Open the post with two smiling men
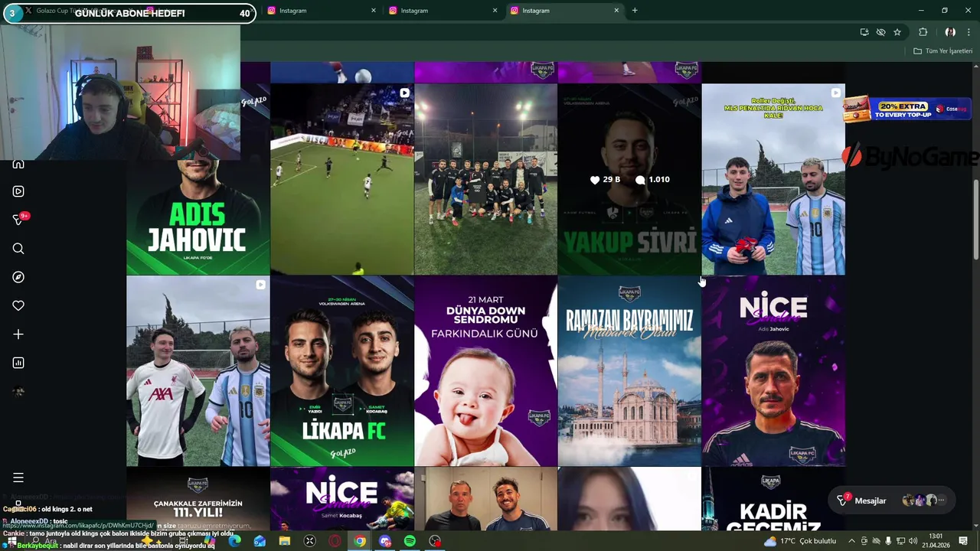980x551 pixels. (485, 499)
